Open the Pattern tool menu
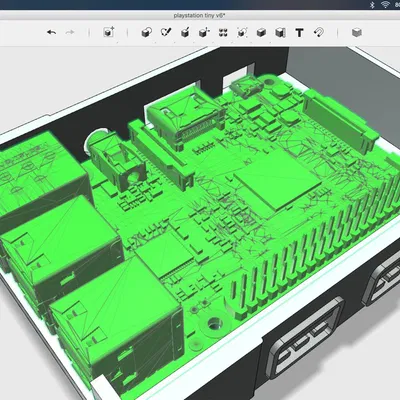Viewport: 400px width, 400px height. tap(223, 32)
